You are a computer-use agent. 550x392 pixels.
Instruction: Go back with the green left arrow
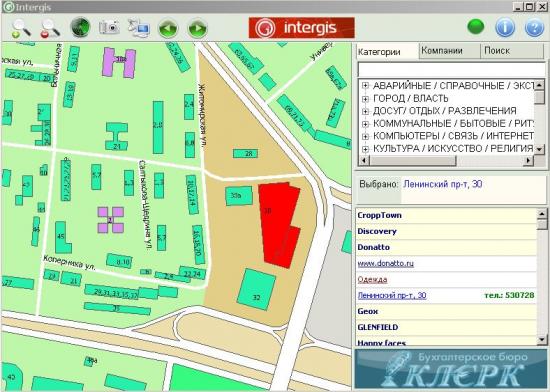(168, 28)
